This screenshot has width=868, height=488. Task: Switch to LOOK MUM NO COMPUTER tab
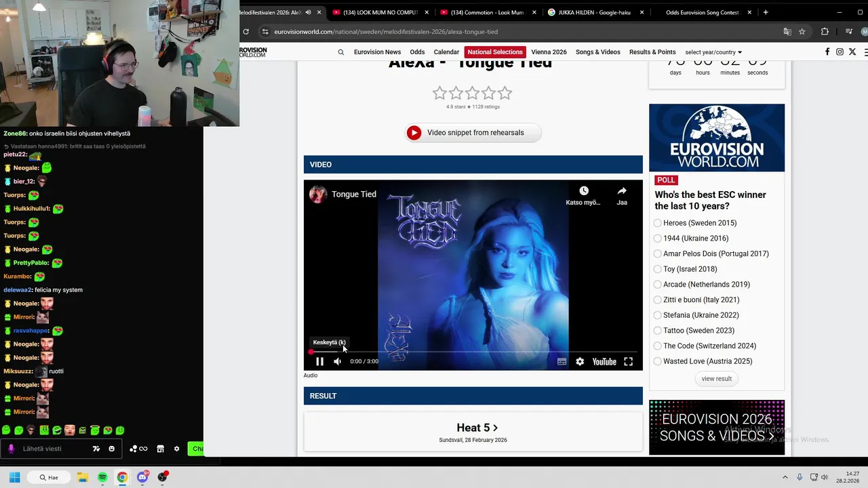[379, 12]
